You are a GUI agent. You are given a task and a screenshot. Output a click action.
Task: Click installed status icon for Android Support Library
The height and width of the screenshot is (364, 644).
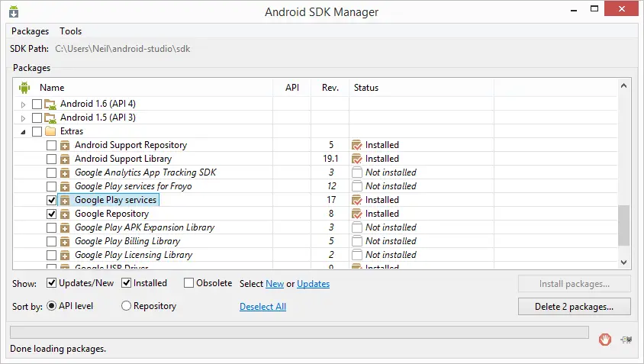(x=357, y=159)
